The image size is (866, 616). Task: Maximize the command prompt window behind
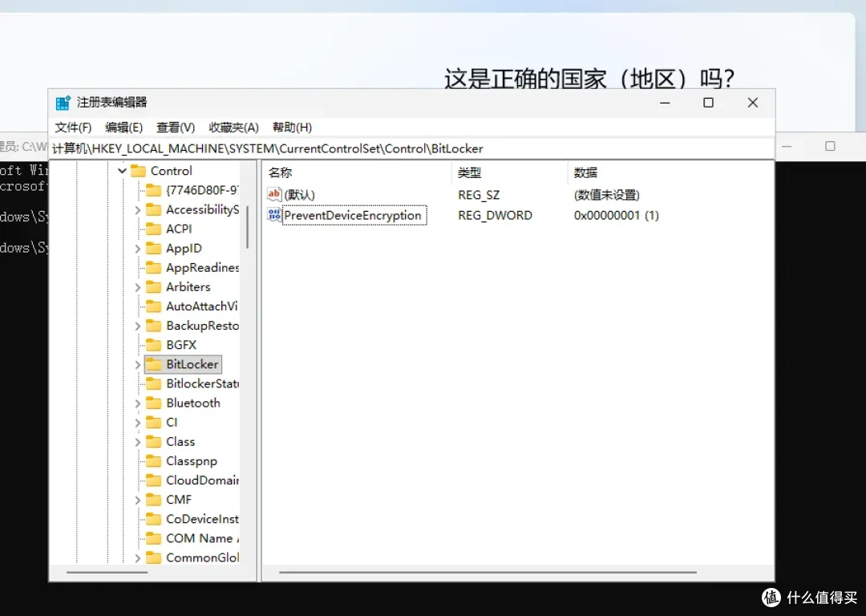pos(830,147)
